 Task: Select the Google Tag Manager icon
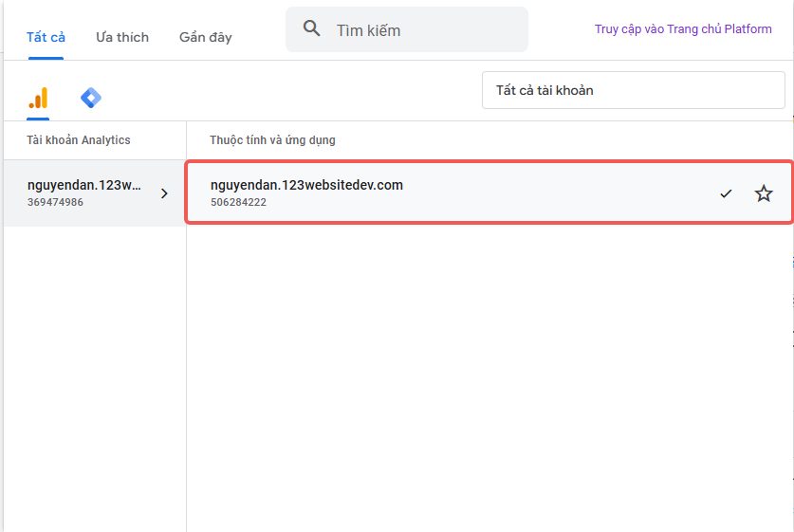click(91, 98)
